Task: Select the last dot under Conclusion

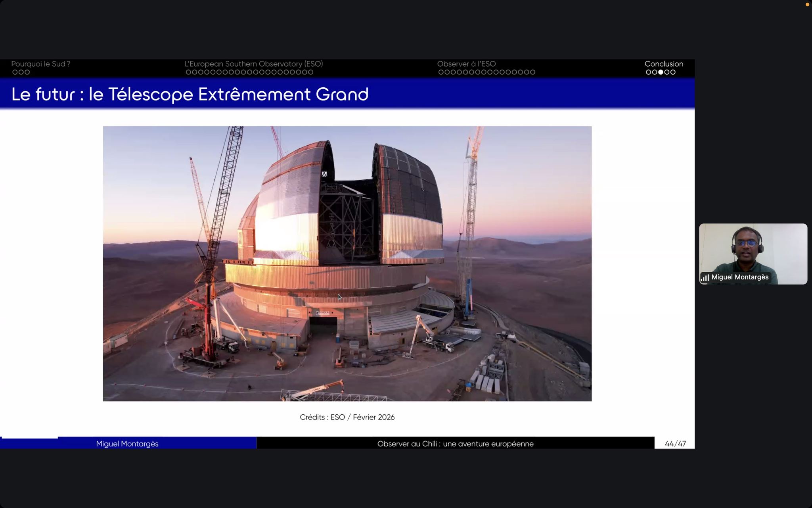Action: [x=673, y=72]
